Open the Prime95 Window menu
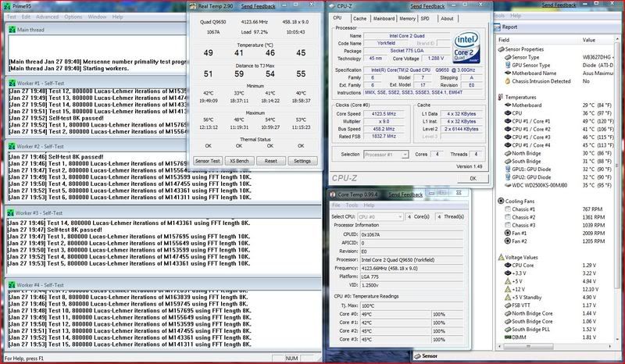Viewport: 625px width, 364px height. tap(97, 16)
